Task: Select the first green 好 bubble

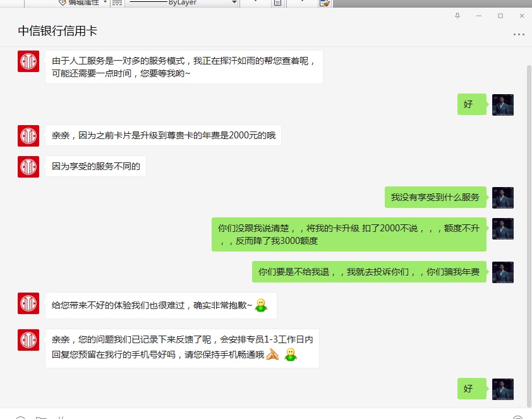Action: pyautogui.click(x=471, y=104)
